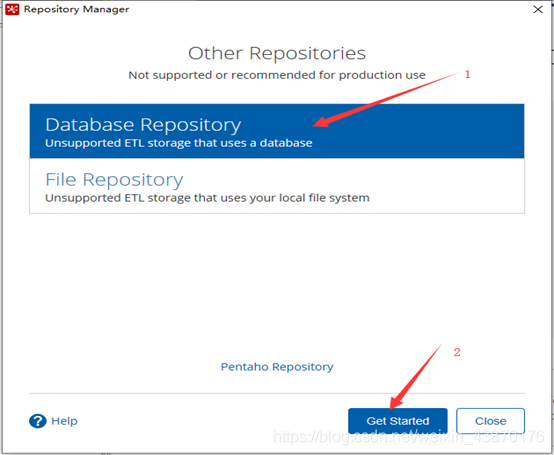The width and height of the screenshot is (554, 455).
Task: Click the red annotation number 2
Action: pyautogui.click(x=457, y=352)
